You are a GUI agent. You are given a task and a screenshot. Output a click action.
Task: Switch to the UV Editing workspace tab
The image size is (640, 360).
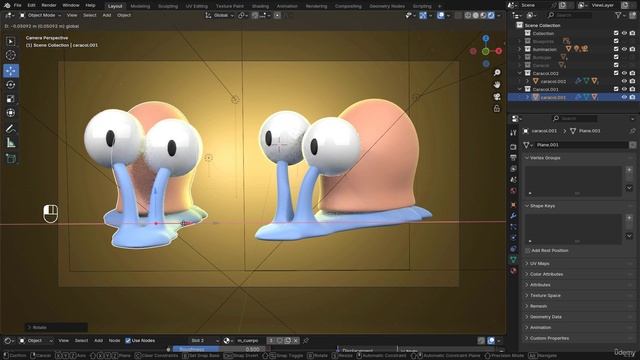point(196,6)
